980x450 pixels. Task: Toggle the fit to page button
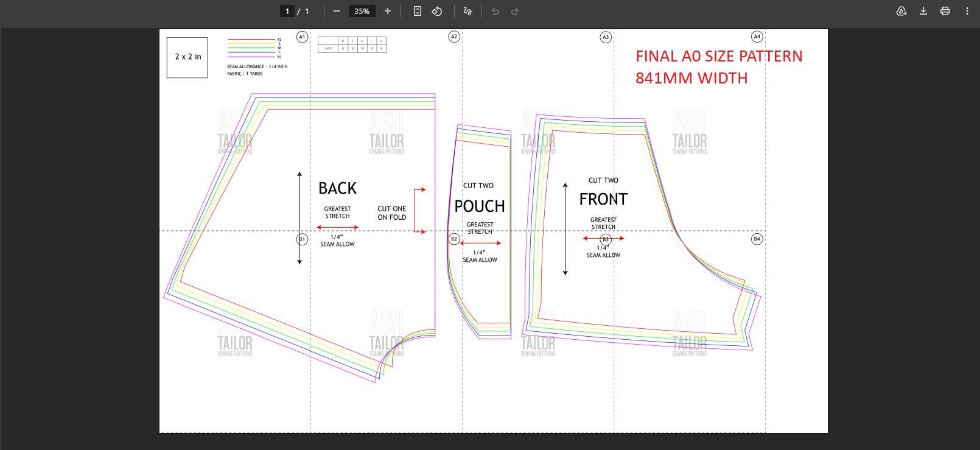pyautogui.click(x=418, y=11)
